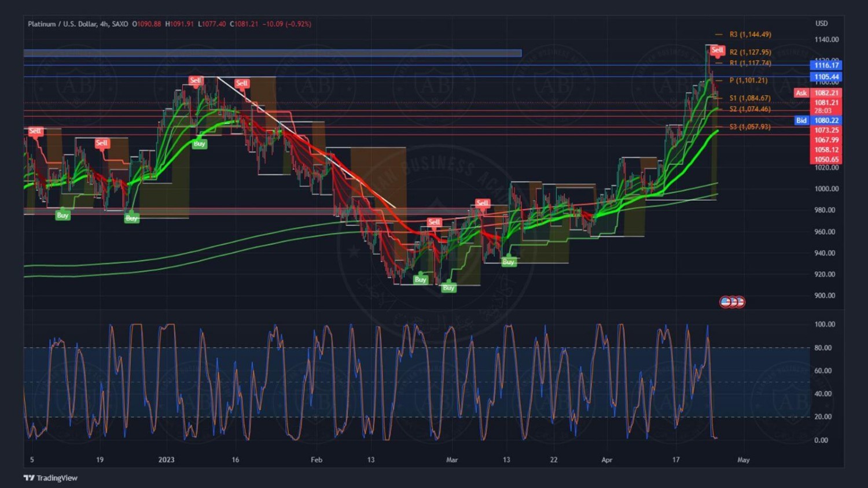Open the US flag economic event icon
Image resolution: width=868 pixels, height=488 pixels.
726,302
